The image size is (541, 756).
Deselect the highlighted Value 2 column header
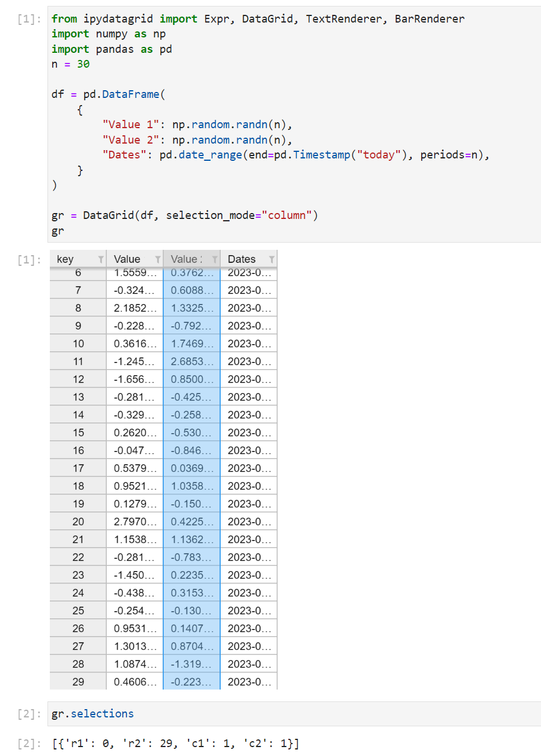click(184, 259)
